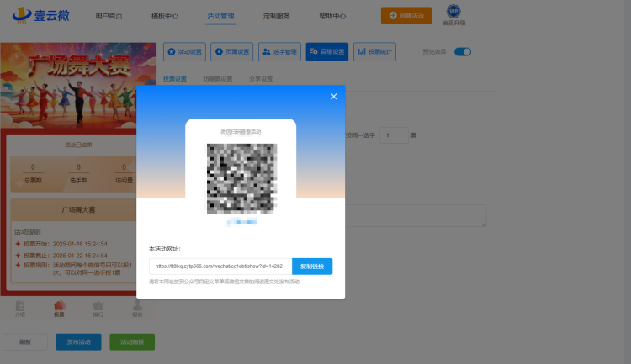Open the 选手管理 section
Screen dimensions: 631x364
(x=279, y=51)
